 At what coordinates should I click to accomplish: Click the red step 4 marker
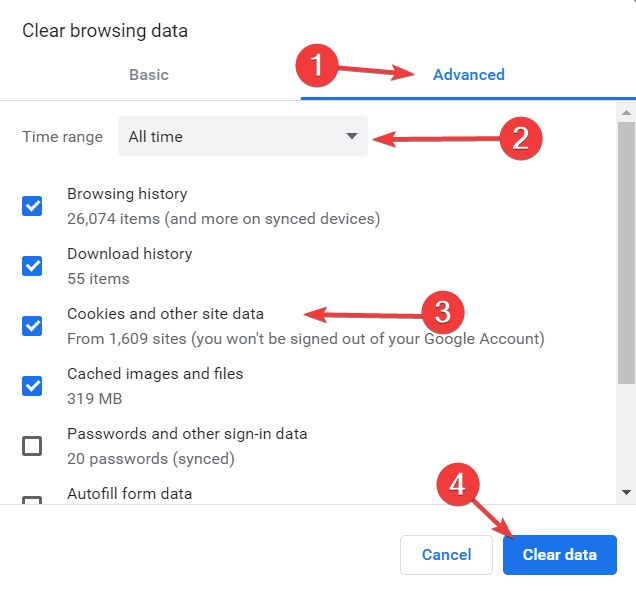tap(458, 484)
